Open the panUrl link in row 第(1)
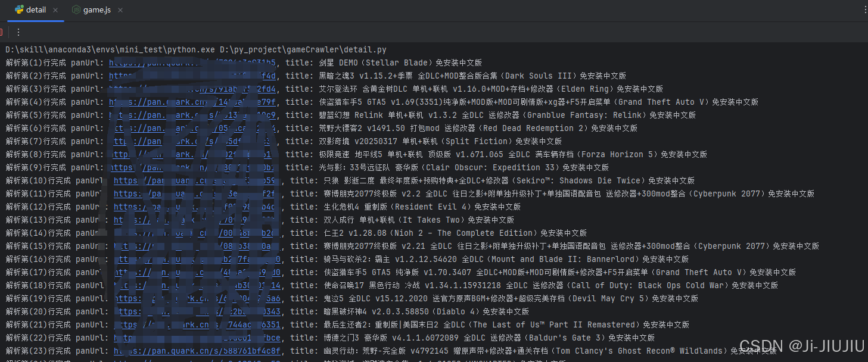The width and height of the screenshot is (868, 362). pyautogui.click(x=192, y=63)
